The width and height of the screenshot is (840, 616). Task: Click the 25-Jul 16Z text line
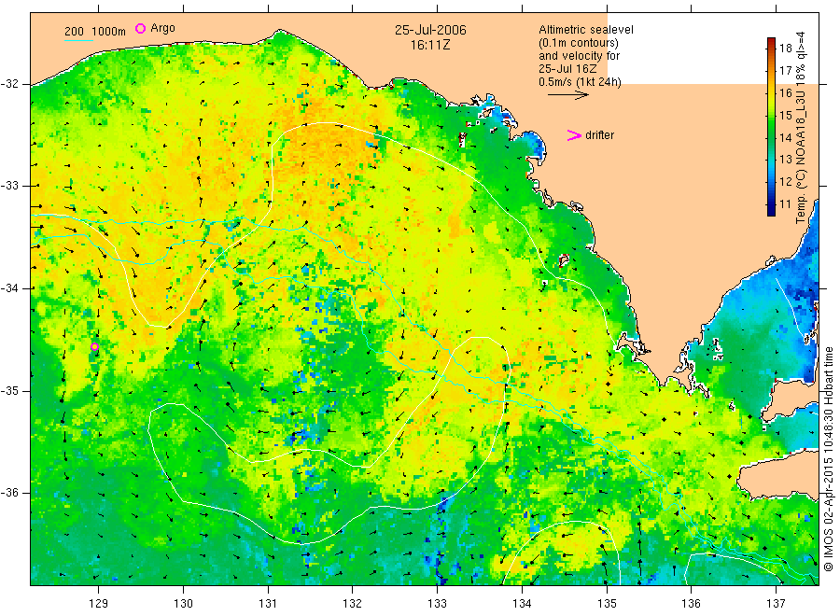click(x=567, y=69)
